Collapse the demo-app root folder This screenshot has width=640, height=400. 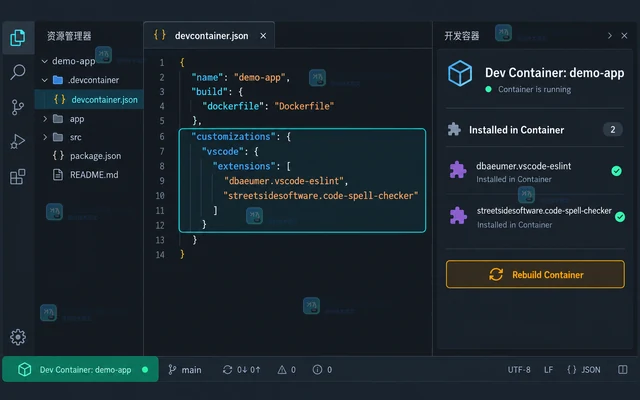coord(44,61)
